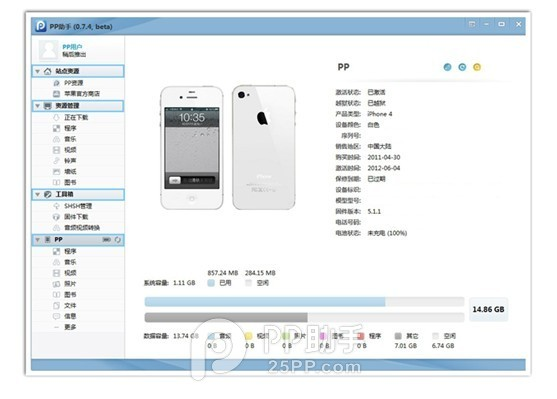Click the 中国大陆 sales region value

[x=379, y=146]
